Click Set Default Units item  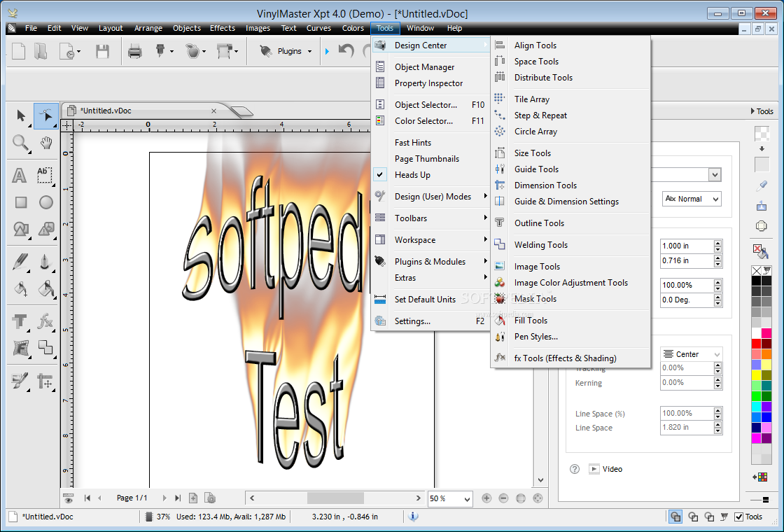click(430, 299)
